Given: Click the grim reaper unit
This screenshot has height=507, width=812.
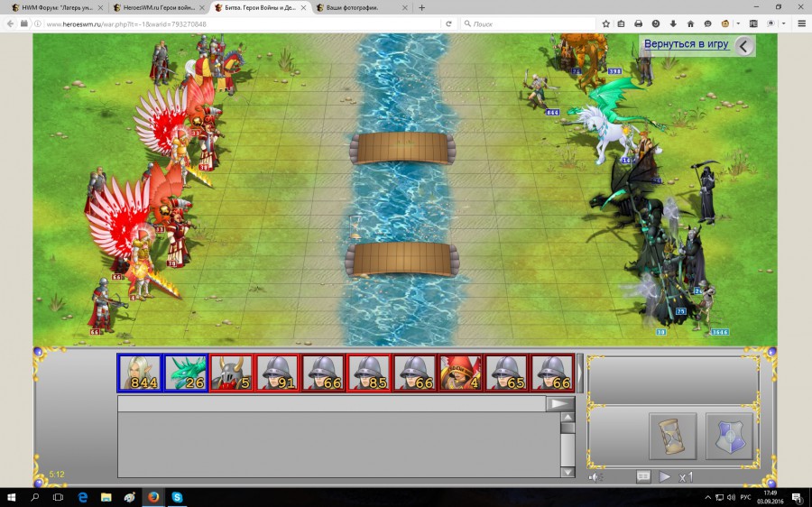Looking at the screenshot, I should pos(706,191).
